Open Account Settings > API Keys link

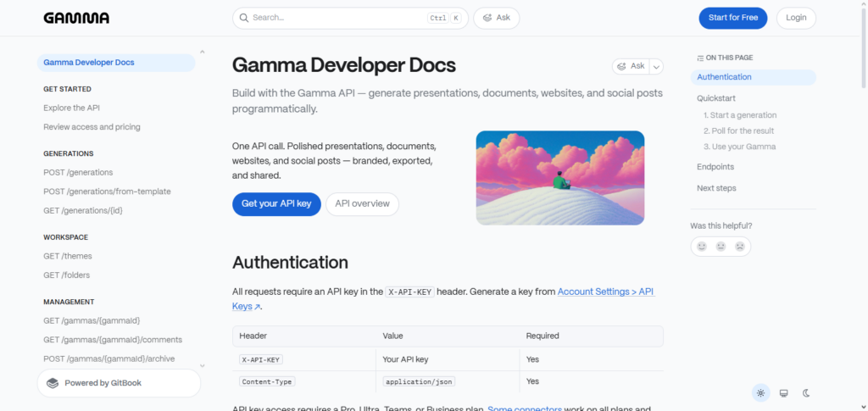coord(606,292)
